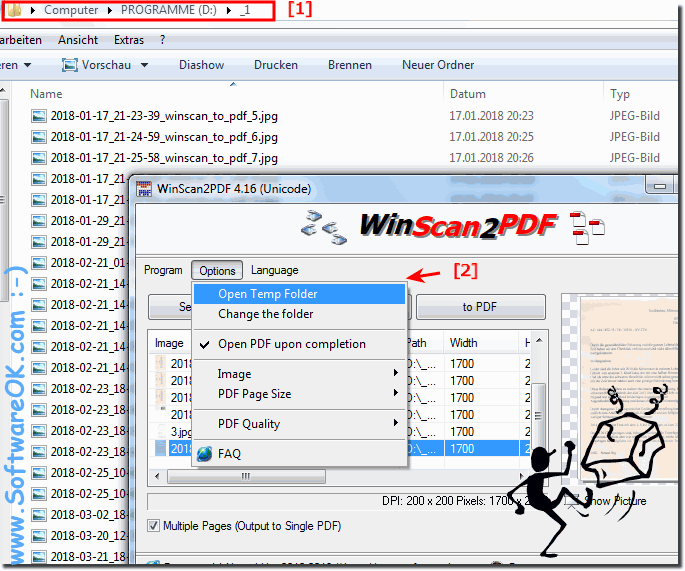Click the folder icon in address bar
Screen dimensions: 685x571
tap(15, 10)
